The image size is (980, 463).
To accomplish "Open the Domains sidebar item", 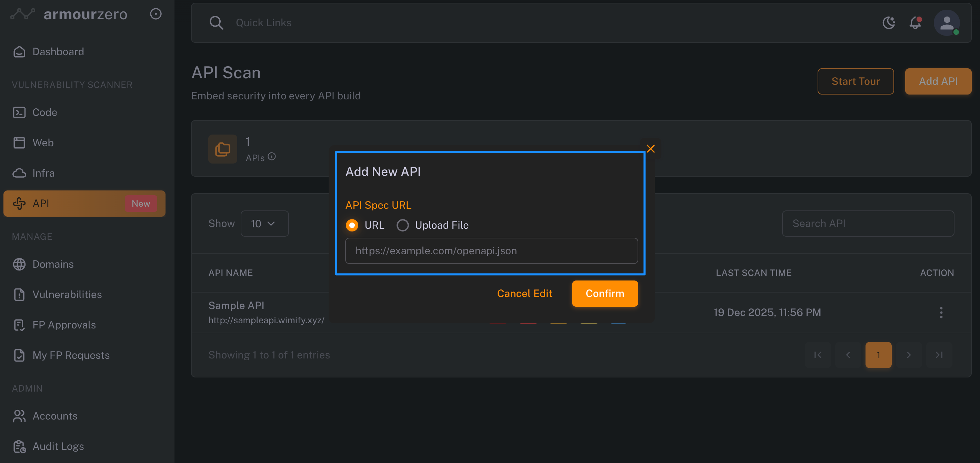I will click(x=53, y=264).
